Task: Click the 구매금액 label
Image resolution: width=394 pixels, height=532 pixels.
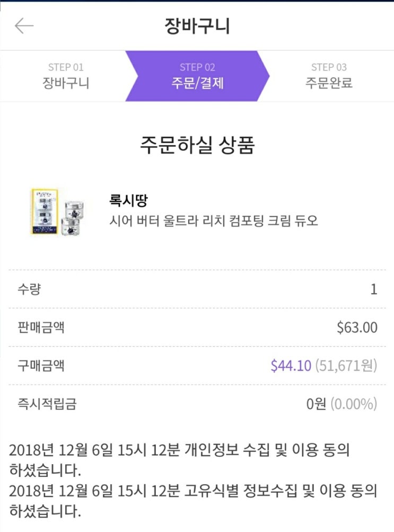Action: point(41,366)
